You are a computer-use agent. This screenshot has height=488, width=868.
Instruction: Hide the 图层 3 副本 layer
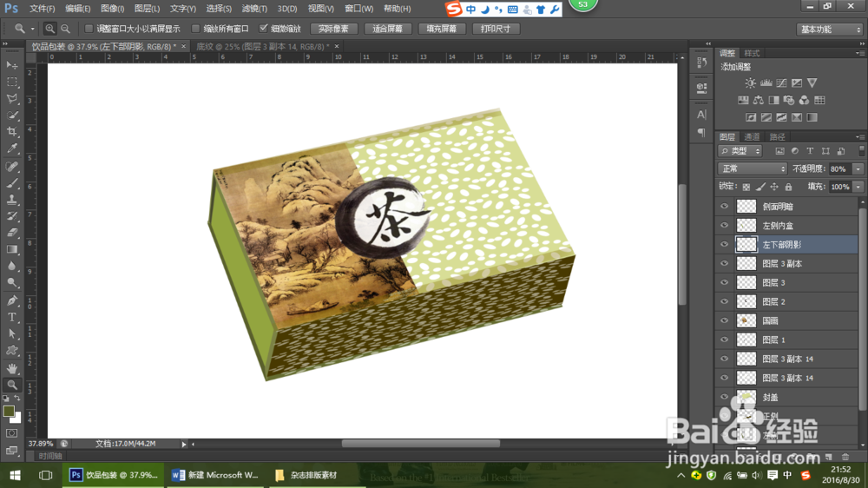[x=724, y=264]
